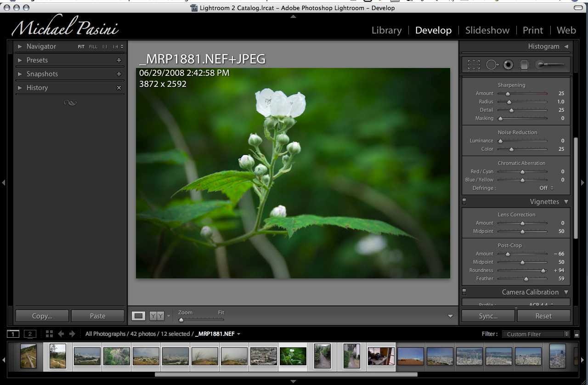
Task: Expand the Navigator panel
Action: click(20, 46)
